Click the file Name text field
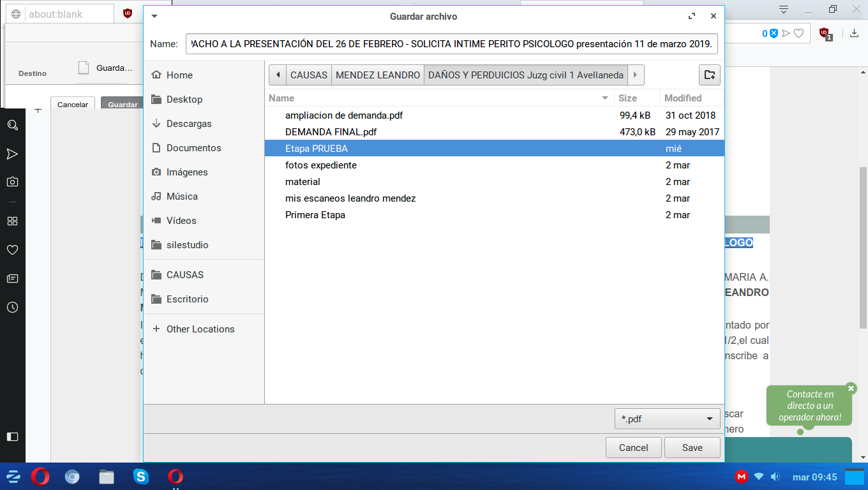This screenshot has height=490, width=868. (451, 44)
